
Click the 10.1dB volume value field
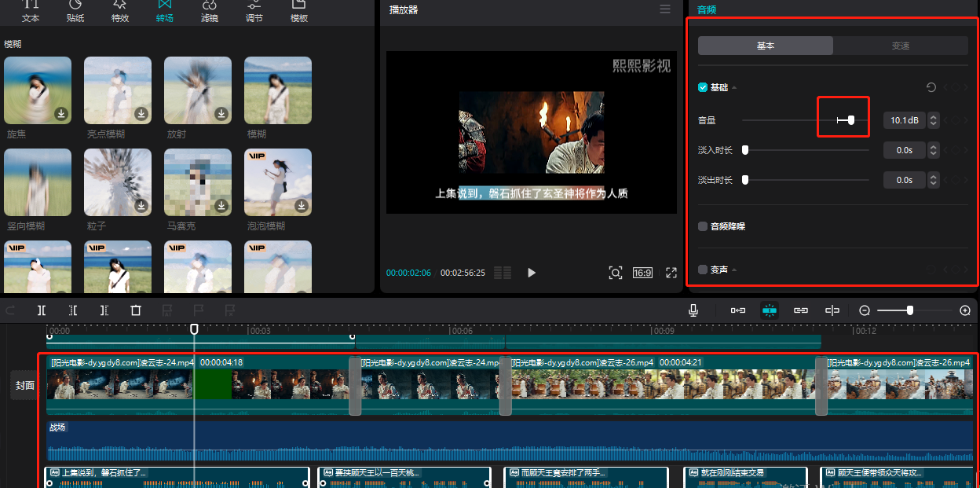point(905,120)
